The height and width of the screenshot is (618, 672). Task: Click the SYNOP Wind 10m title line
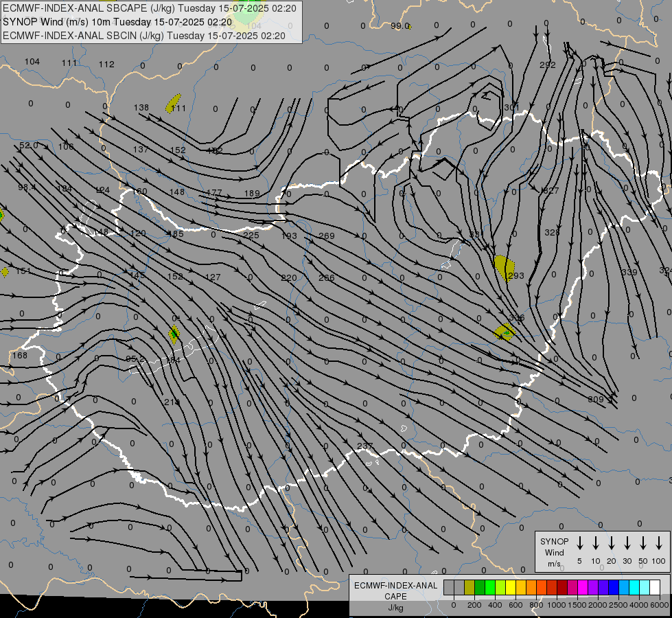coord(117,22)
